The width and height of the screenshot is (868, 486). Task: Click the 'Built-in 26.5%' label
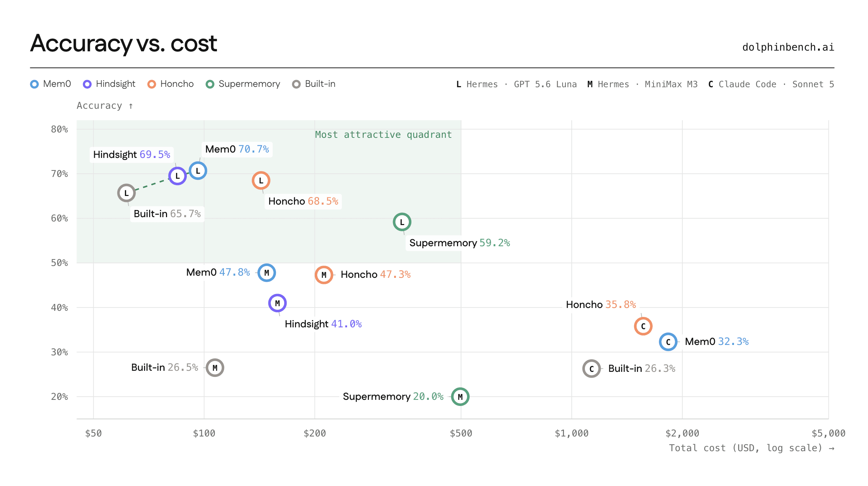click(x=165, y=368)
